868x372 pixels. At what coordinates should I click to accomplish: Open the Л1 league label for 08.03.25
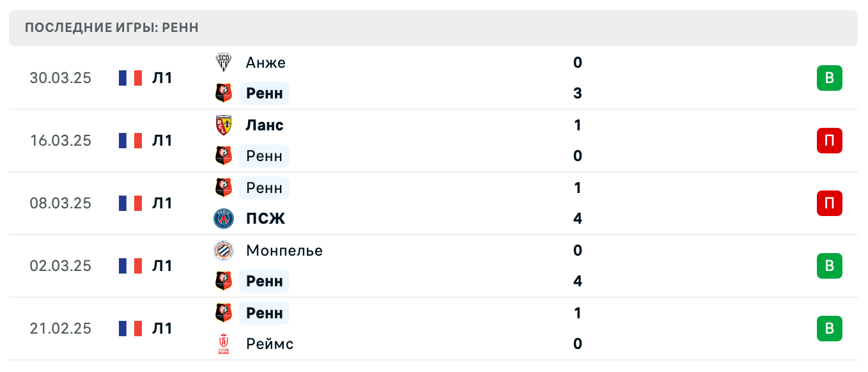coord(162,203)
